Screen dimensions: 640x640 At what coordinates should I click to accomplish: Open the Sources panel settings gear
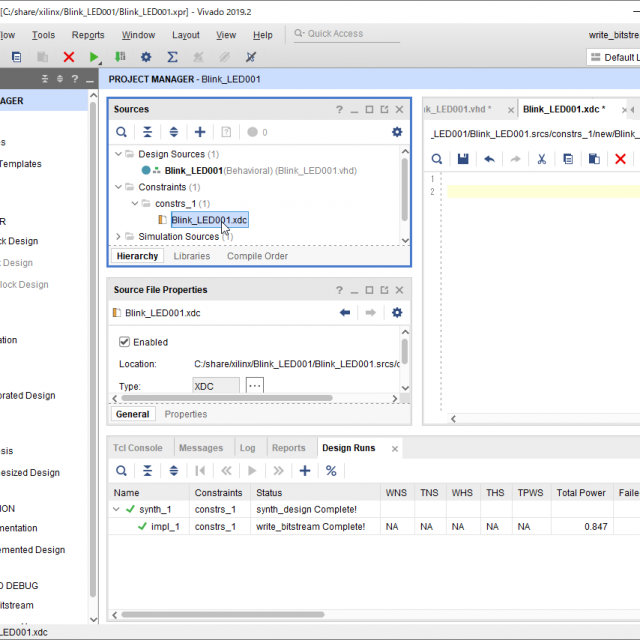pos(397,132)
